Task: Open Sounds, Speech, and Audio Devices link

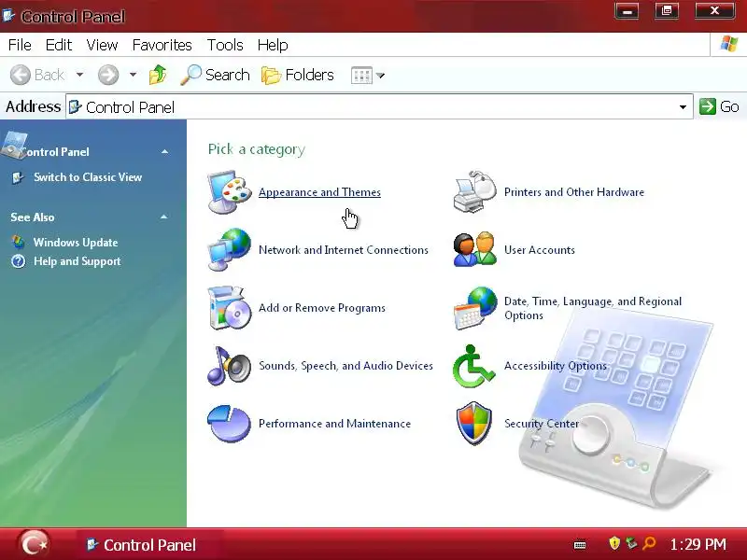Action: pos(345,366)
